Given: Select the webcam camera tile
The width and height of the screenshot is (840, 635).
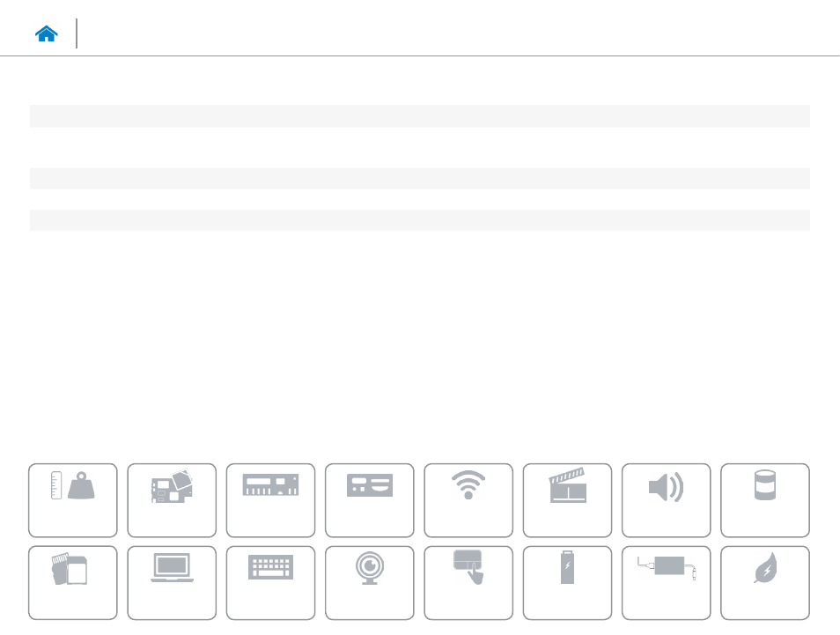Looking at the screenshot, I should pyautogui.click(x=370, y=582).
